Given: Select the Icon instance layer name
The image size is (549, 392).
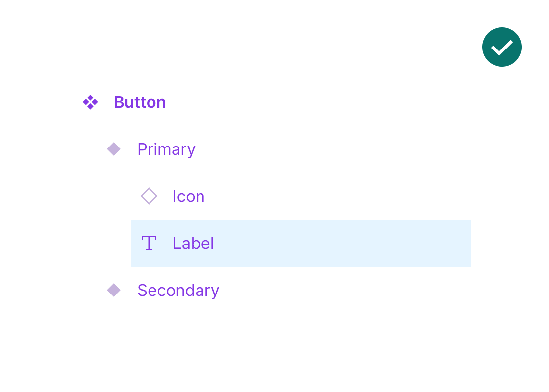Looking at the screenshot, I should click(188, 196).
